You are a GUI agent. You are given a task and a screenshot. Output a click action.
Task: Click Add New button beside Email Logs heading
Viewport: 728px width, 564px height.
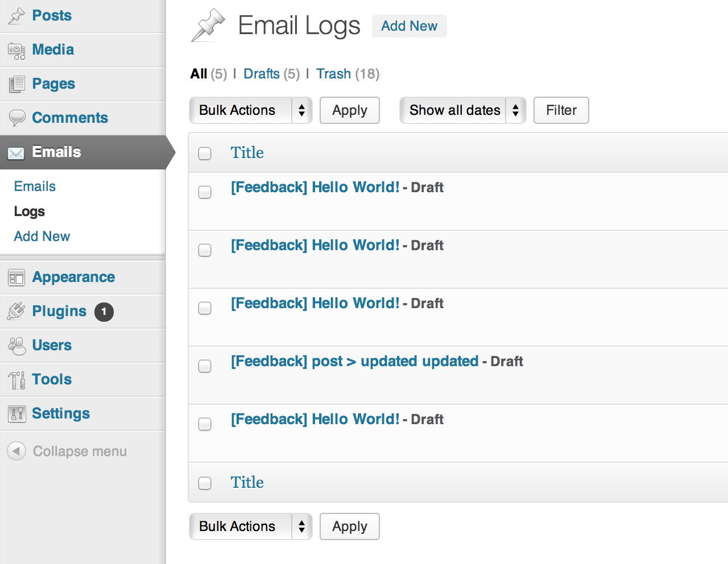409,26
